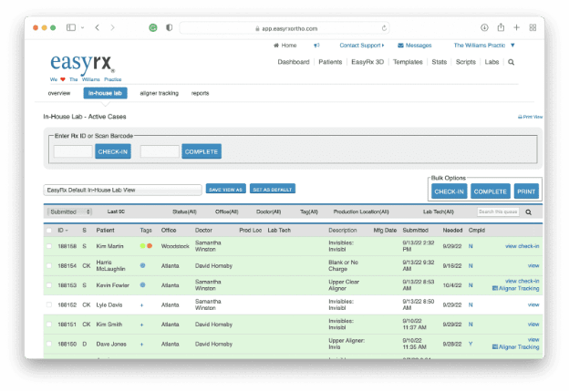Open the Office(All) filter
The width and height of the screenshot is (569, 392).
coord(226,211)
